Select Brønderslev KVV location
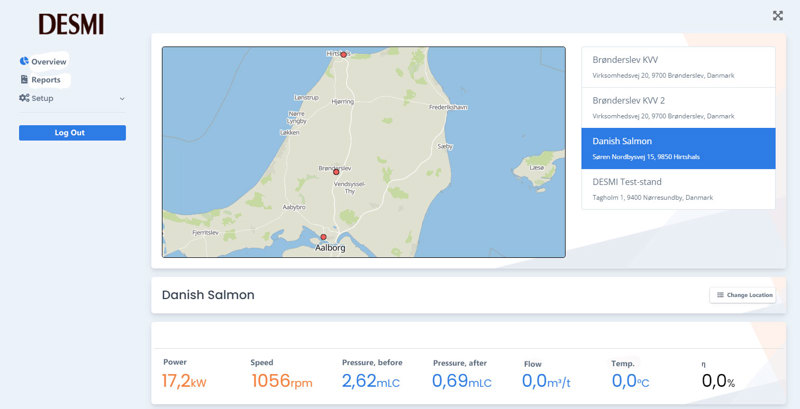The width and height of the screenshot is (800, 409). coord(678,67)
